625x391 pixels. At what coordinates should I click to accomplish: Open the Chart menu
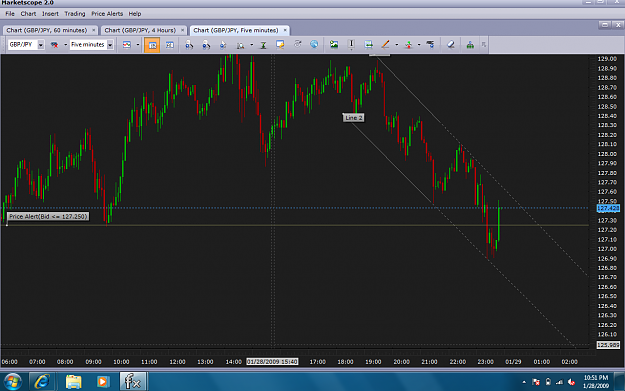(x=28, y=14)
